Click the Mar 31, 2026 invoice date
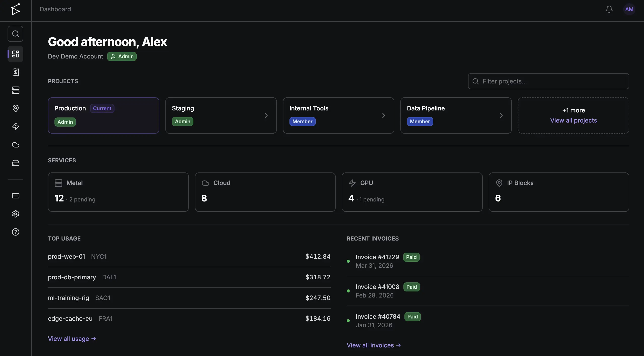Viewport: 644px width, 356px height. click(x=374, y=266)
